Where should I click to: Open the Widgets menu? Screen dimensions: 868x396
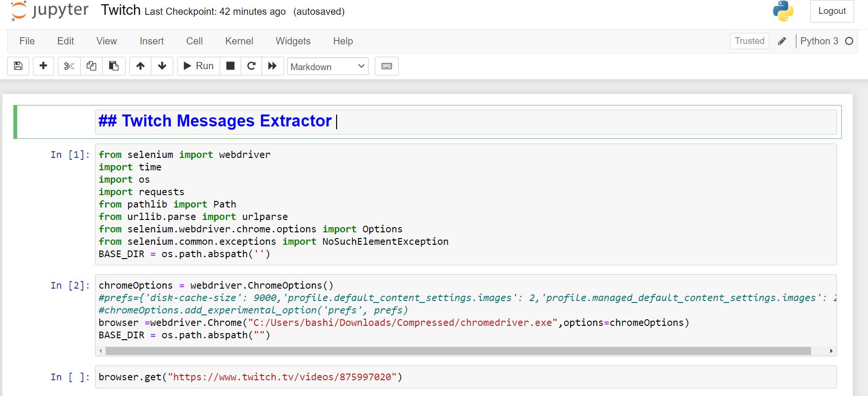[293, 41]
